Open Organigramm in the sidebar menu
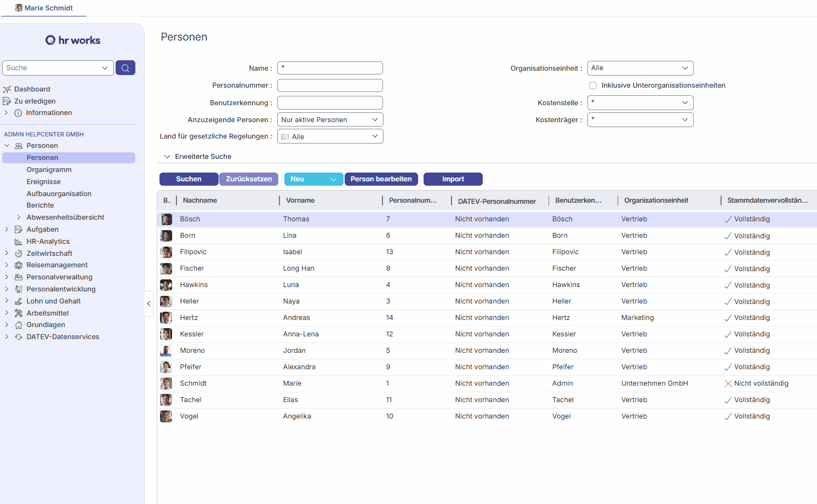This screenshot has width=817, height=504. click(49, 170)
